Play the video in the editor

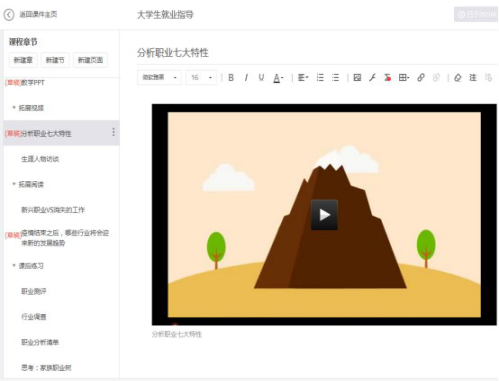pyautogui.click(x=324, y=215)
